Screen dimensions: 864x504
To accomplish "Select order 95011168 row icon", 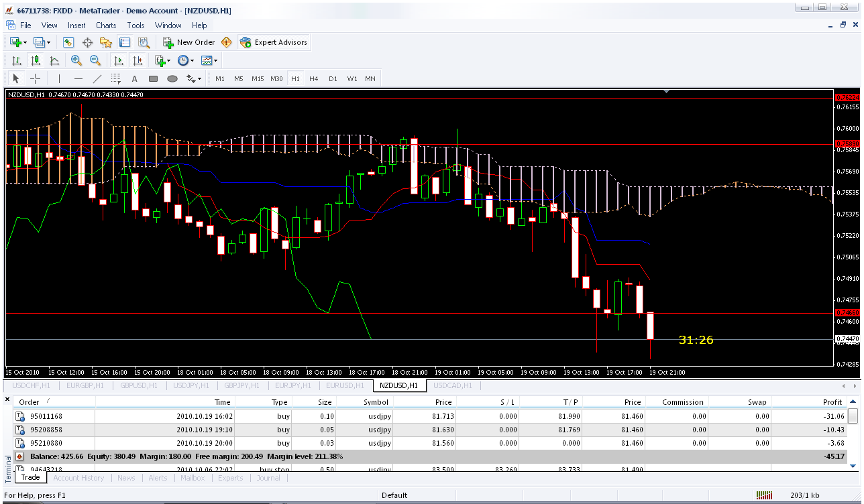I will [20, 416].
